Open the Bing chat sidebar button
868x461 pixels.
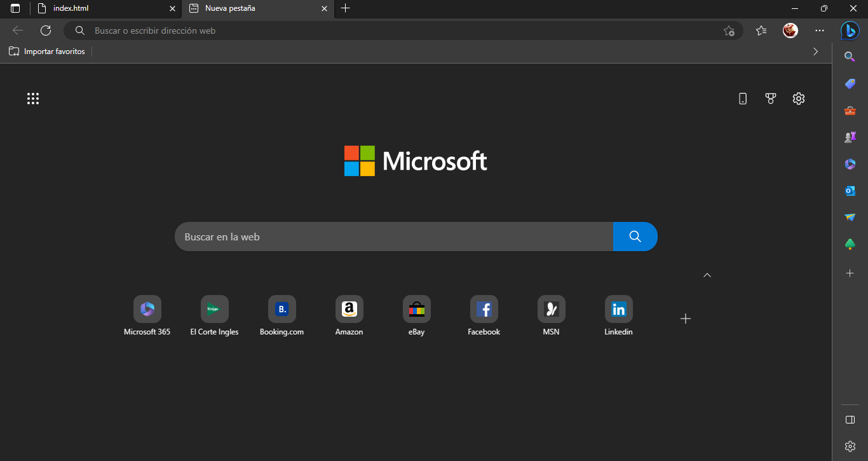point(850,31)
